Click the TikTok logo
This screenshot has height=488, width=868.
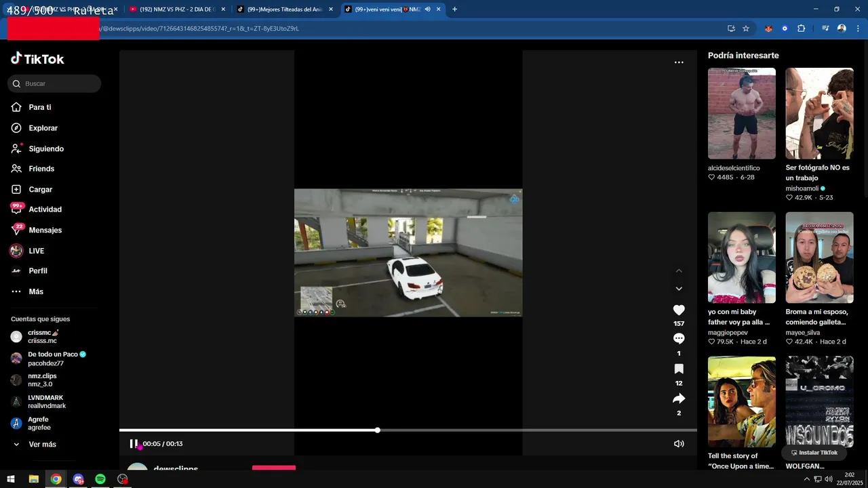pyautogui.click(x=37, y=59)
